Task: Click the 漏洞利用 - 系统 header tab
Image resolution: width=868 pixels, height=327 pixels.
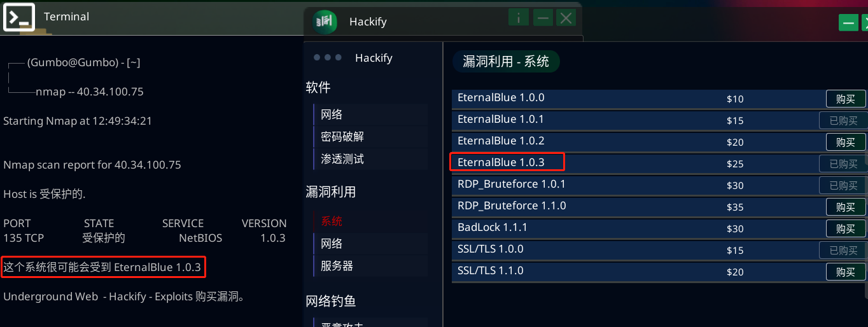Action: 506,62
